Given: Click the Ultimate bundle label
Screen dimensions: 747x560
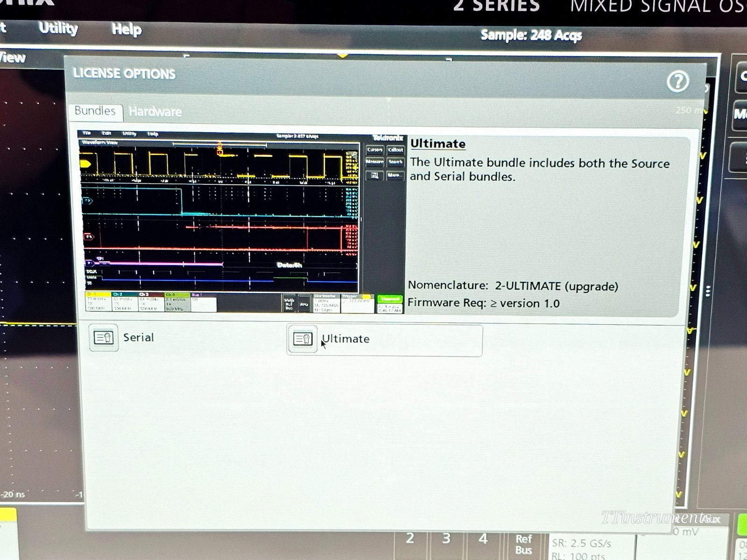Looking at the screenshot, I should coord(345,339).
